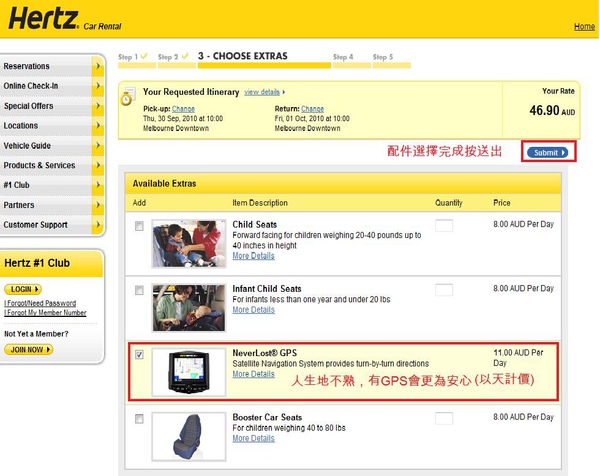Click the Customer Support arrow icon

(x=98, y=225)
